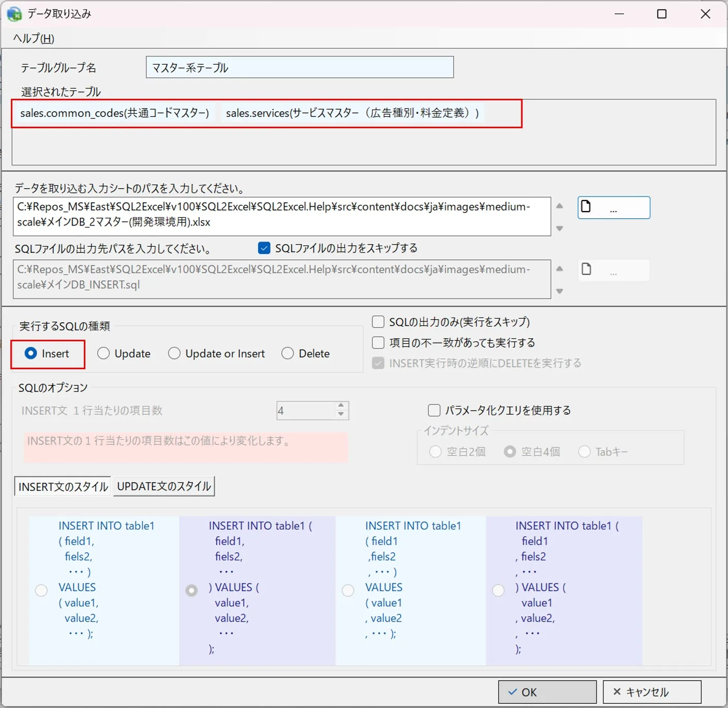Open file browser for input sheet path
The image size is (728, 708).
click(x=614, y=207)
